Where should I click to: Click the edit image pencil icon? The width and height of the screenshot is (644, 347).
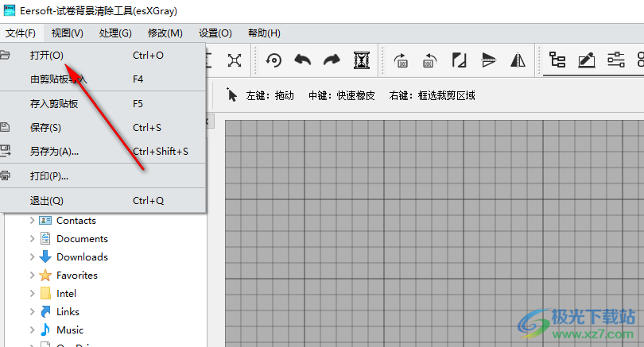click(x=587, y=60)
